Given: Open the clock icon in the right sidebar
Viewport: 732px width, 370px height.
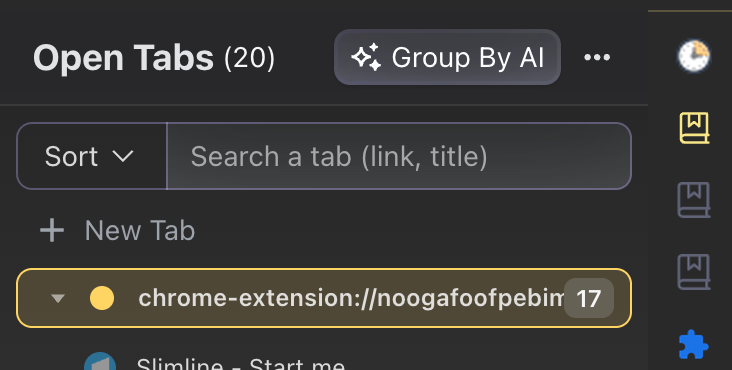Looking at the screenshot, I should [x=694, y=56].
